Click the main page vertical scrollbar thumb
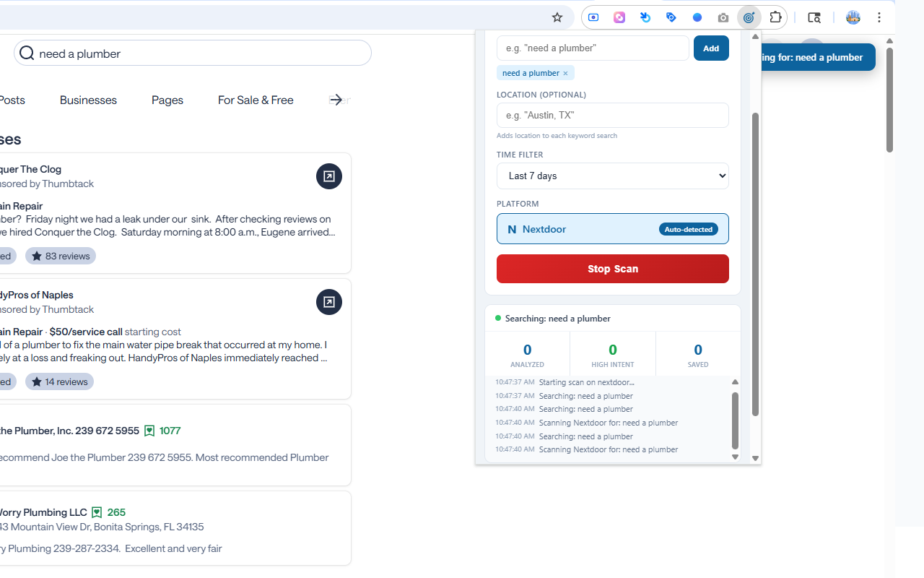This screenshot has height=578, width=924. click(x=890, y=100)
